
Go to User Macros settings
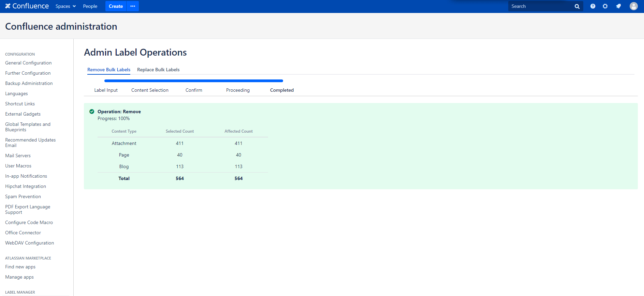[x=18, y=166]
